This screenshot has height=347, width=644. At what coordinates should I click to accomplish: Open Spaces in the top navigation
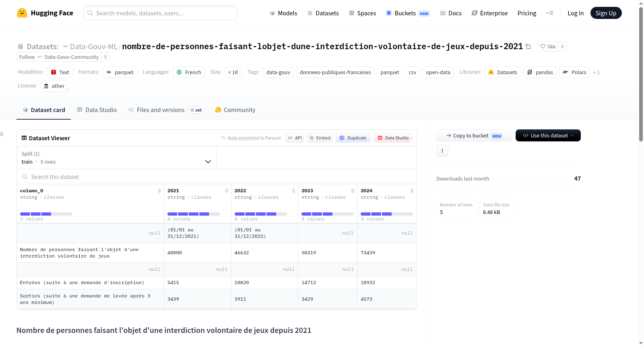click(x=362, y=13)
